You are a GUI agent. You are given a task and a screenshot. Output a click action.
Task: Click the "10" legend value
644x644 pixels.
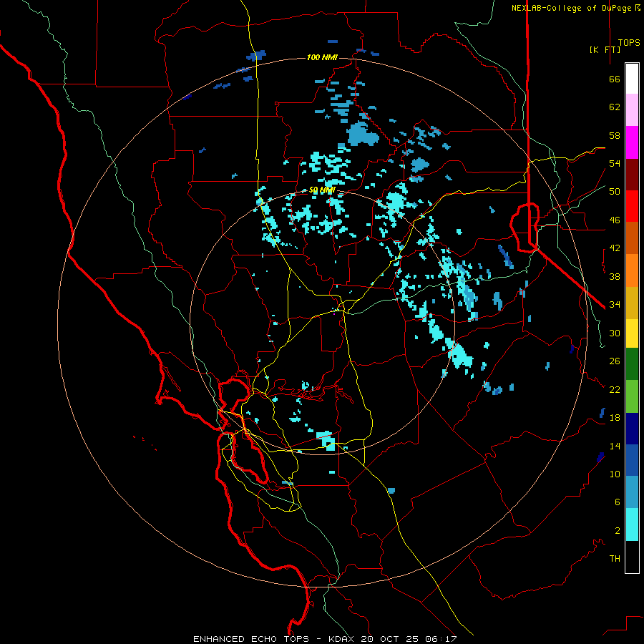(615, 474)
